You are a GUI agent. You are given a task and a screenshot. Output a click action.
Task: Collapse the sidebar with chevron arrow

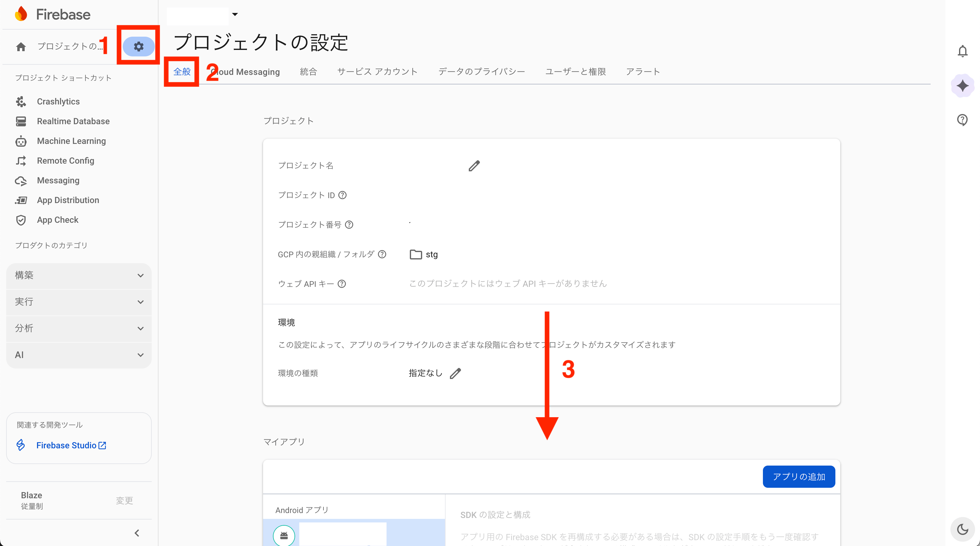(137, 533)
